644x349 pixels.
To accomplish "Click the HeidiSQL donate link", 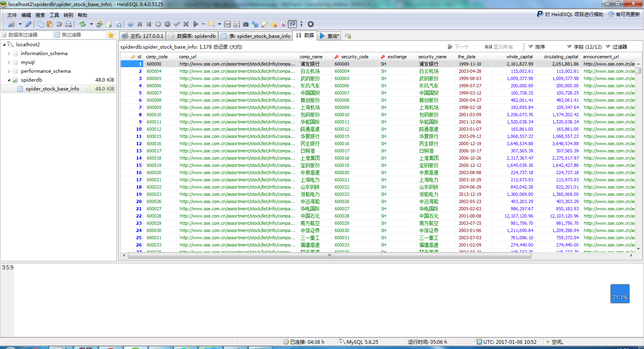I will [x=570, y=14].
